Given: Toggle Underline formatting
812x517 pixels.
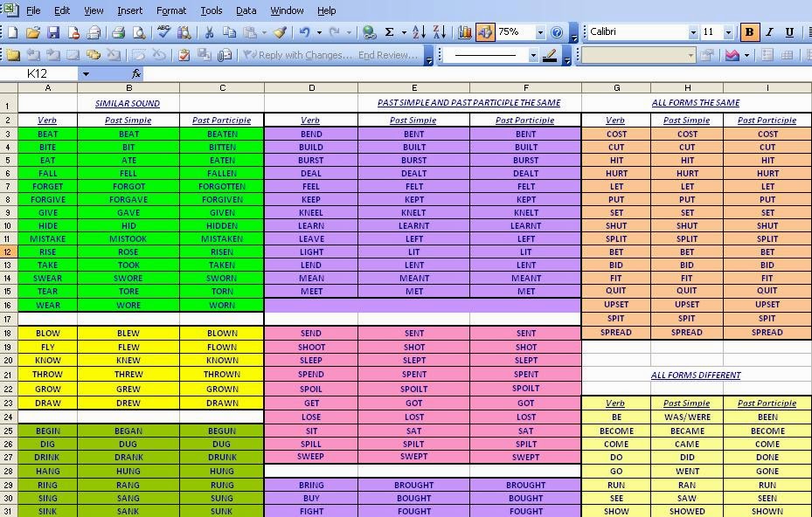Looking at the screenshot, I should point(789,32).
